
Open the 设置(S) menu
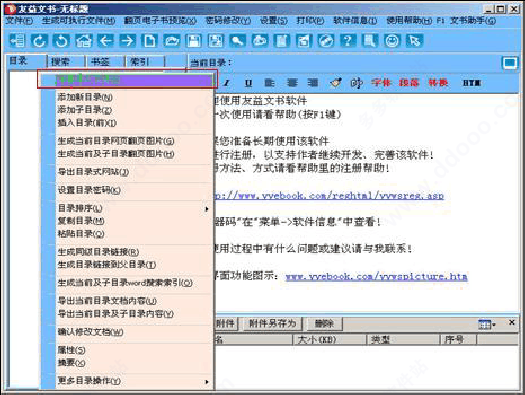(274, 21)
